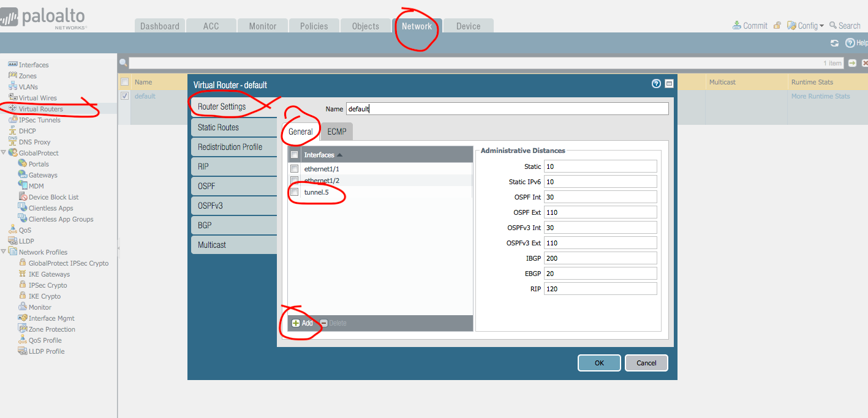This screenshot has width=868, height=418.
Task: Switch to the ECMP tab
Action: click(337, 132)
